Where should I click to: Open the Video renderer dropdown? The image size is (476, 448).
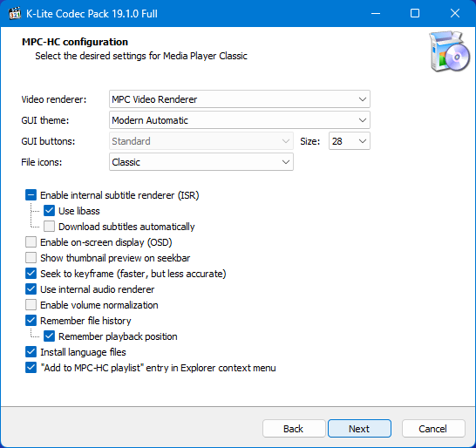(x=240, y=99)
